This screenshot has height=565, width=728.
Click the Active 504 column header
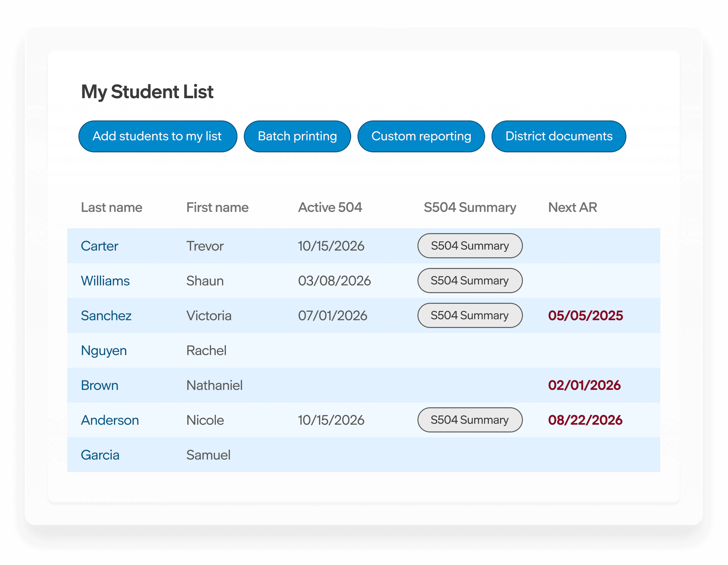(x=330, y=207)
